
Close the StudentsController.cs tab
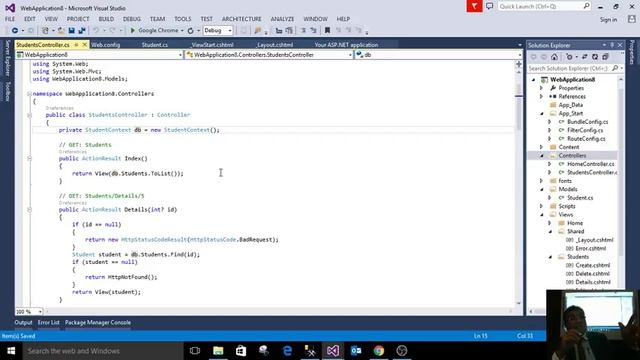(x=85, y=44)
